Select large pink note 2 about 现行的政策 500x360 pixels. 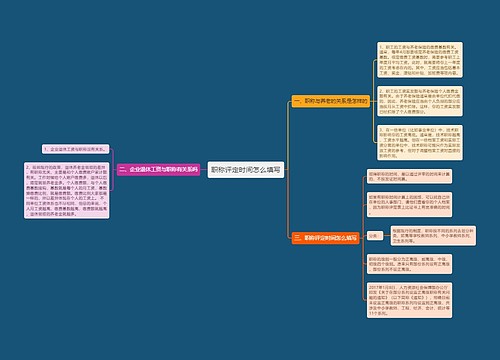66,190
